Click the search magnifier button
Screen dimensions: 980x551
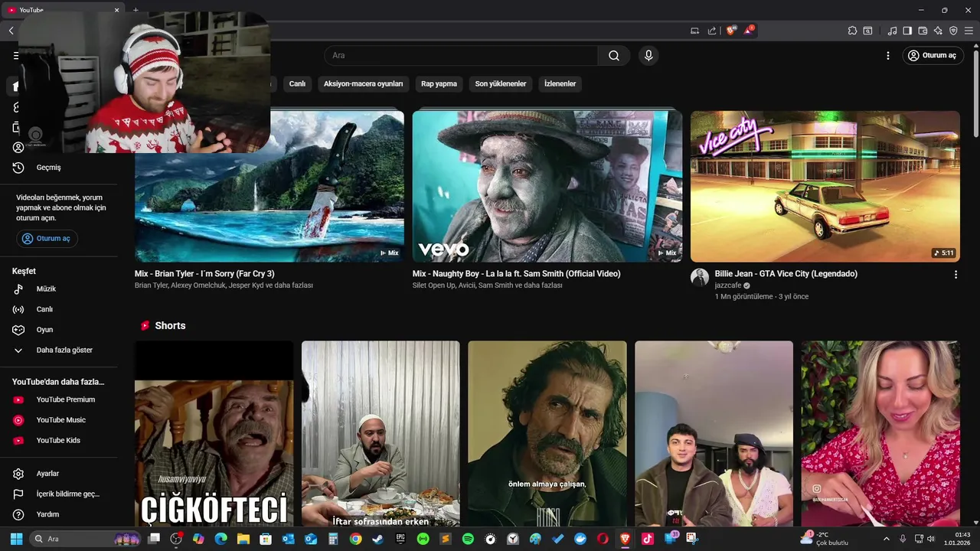pos(614,55)
